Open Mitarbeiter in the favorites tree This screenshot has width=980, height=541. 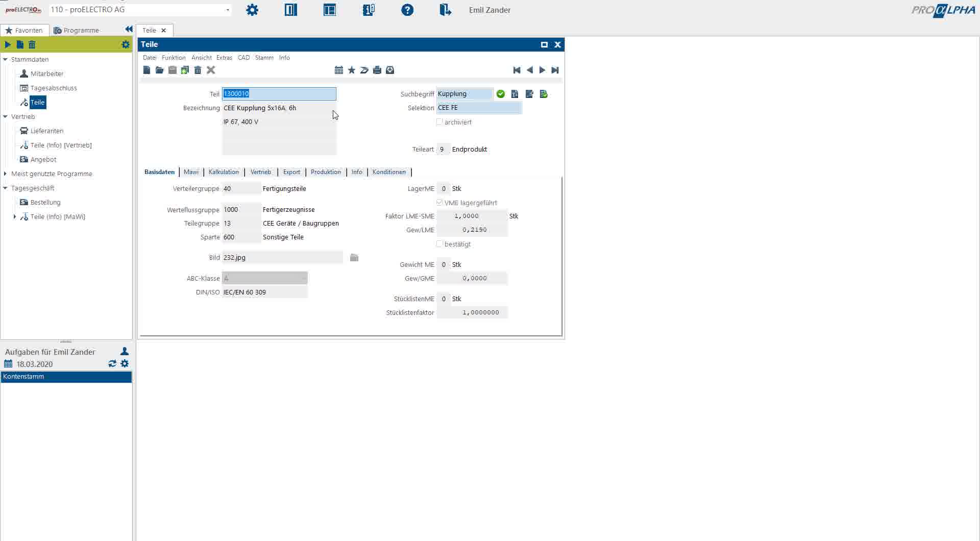click(47, 73)
